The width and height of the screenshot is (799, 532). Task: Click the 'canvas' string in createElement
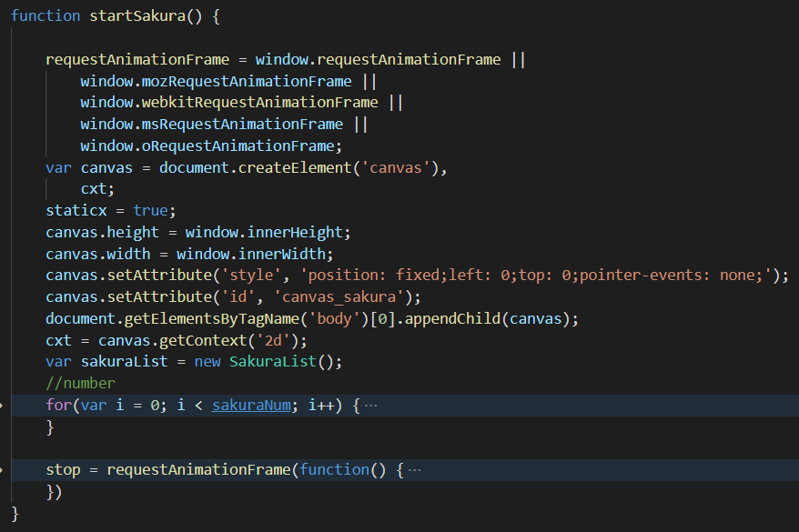396,167
